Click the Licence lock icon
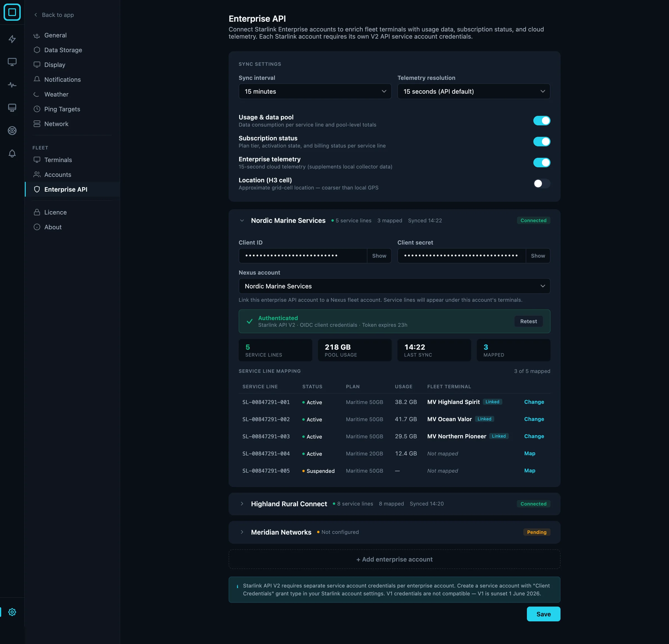669x644 pixels. point(37,212)
